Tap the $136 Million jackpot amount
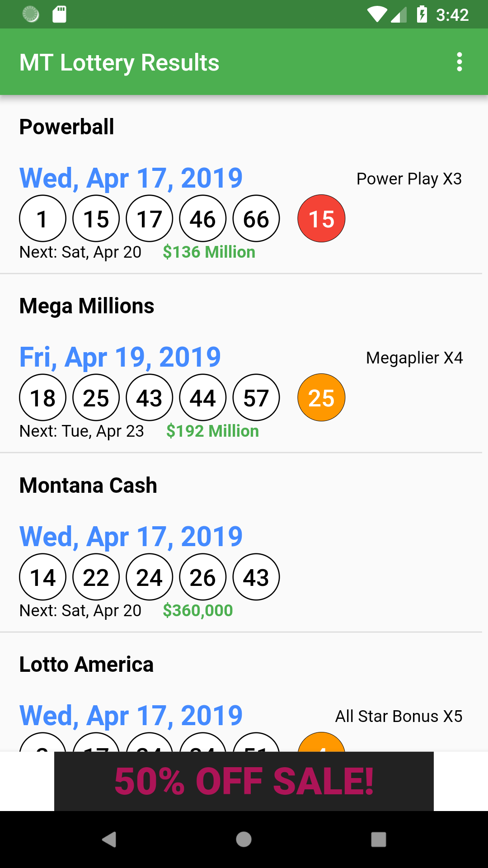The width and height of the screenshot is (488, 868). click(209, 252)
